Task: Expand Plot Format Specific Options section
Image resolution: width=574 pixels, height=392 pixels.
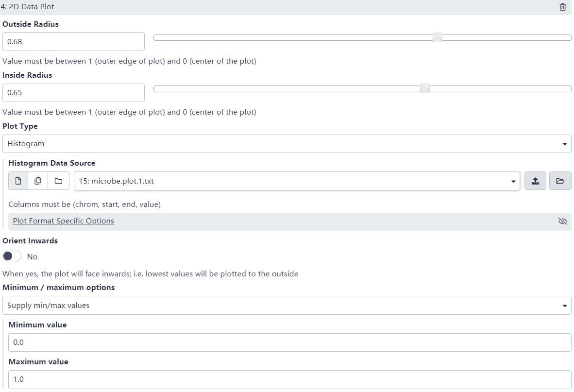Action: pyautogui.click(x=64, y=221)
